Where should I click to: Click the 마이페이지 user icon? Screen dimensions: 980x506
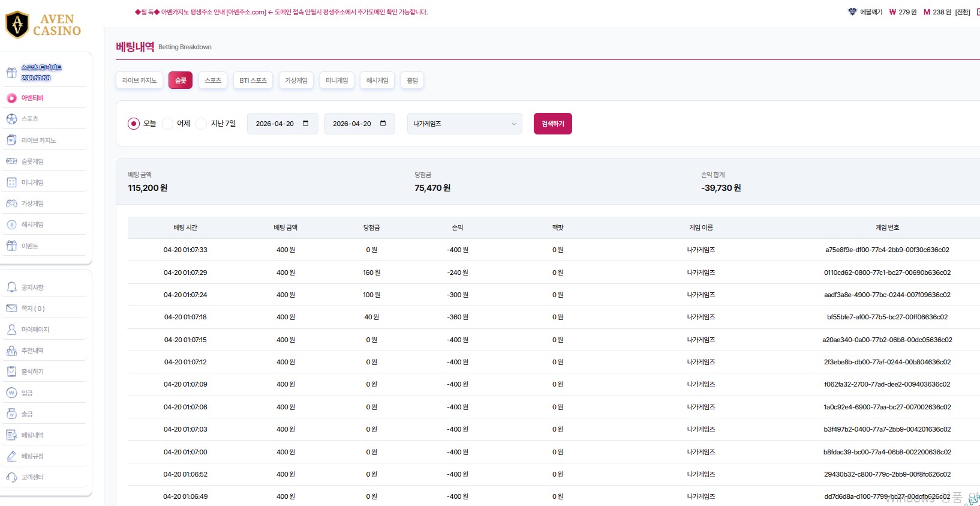tap(11, 330)
